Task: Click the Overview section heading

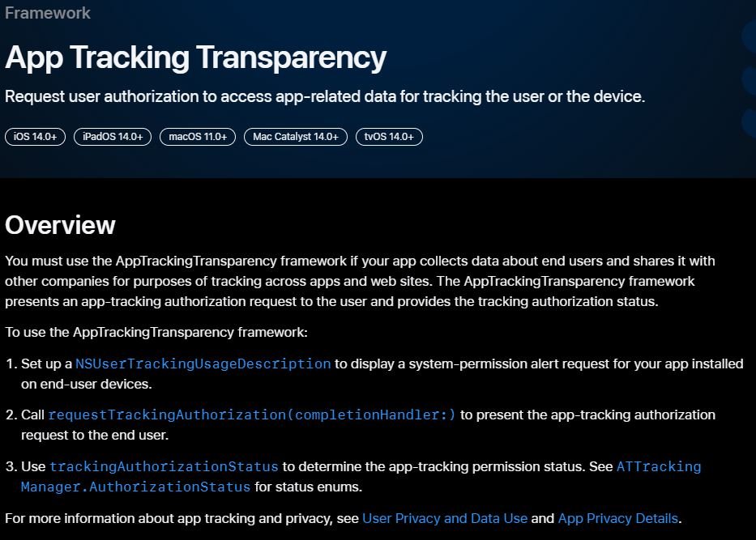Action: pos(60,224)
